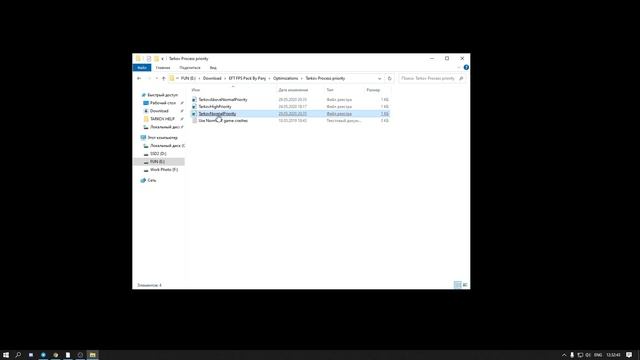
Task: Click the volume icon in system tray
Action: tap(588, 355)
